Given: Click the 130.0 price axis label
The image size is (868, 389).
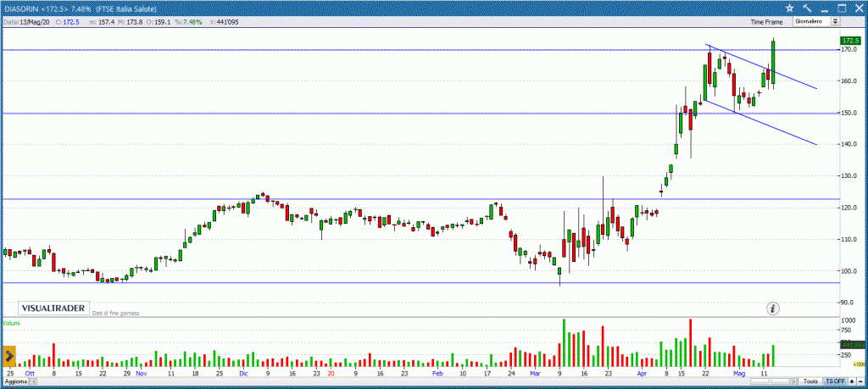Looking at the screenshot, I should coord(849,176).
